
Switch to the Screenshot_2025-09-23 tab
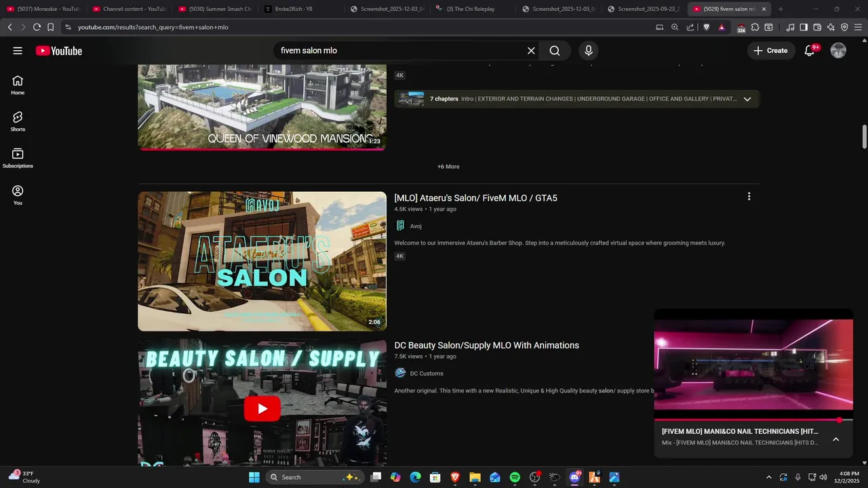(x=644, y=9)
